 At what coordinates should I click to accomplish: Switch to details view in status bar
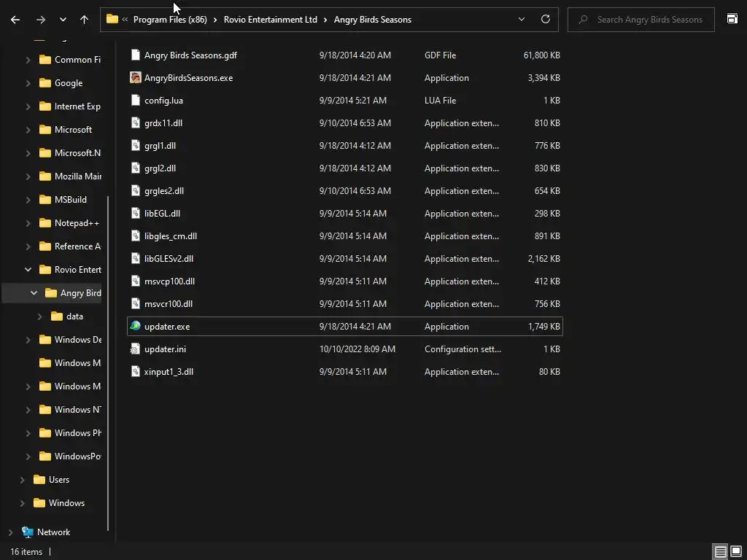click(720, 552)
